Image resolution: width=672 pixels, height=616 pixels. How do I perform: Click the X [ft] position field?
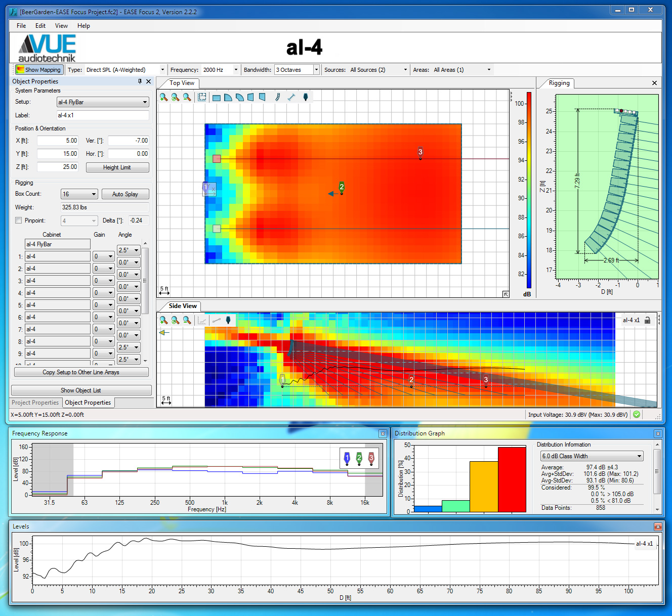(57, 141)
